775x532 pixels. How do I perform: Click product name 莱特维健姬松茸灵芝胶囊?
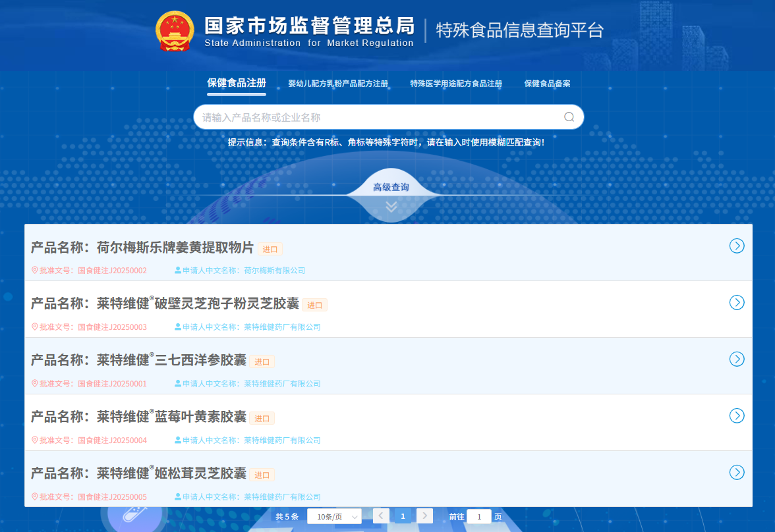pos(171,473)
